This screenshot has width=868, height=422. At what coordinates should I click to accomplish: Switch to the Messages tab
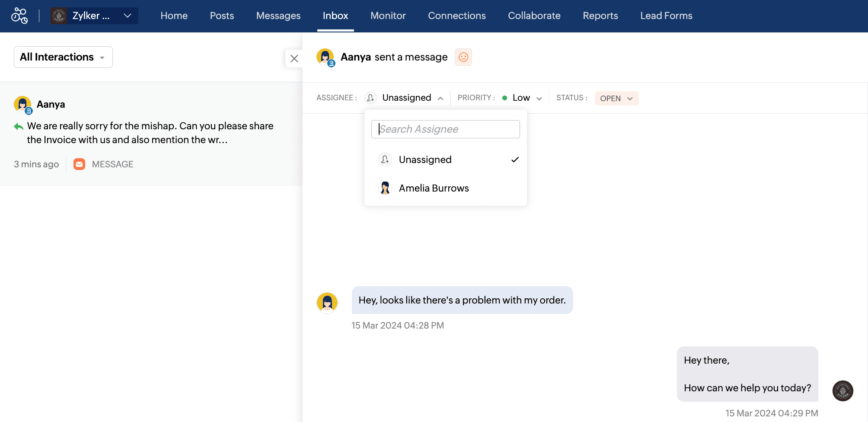[x=278, y=16]
